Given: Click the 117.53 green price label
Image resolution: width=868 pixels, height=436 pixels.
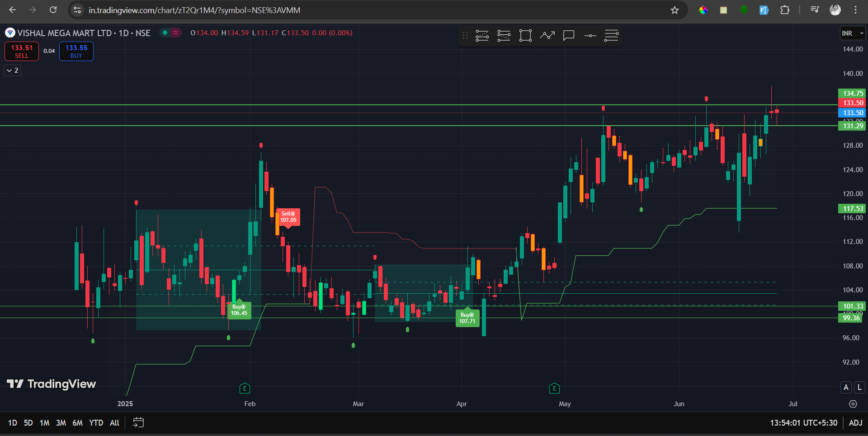Looking at the screenshot, I should tap(852, 209).
